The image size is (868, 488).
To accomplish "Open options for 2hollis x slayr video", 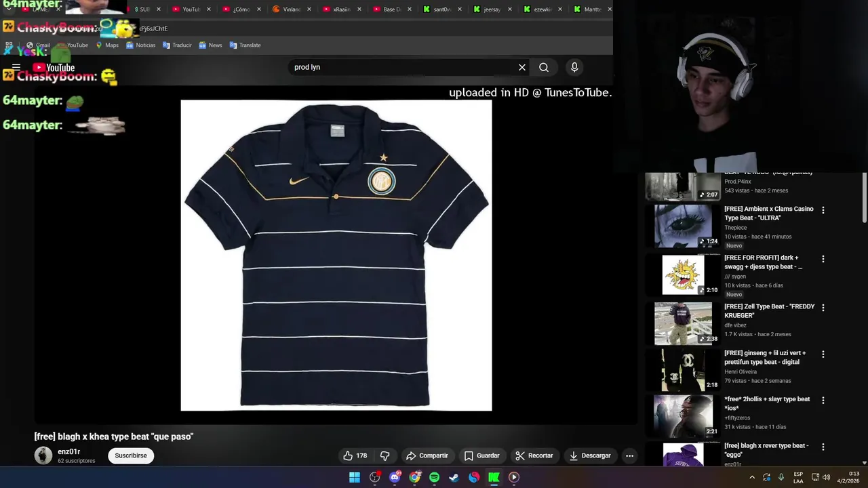I will pos(823,401).
